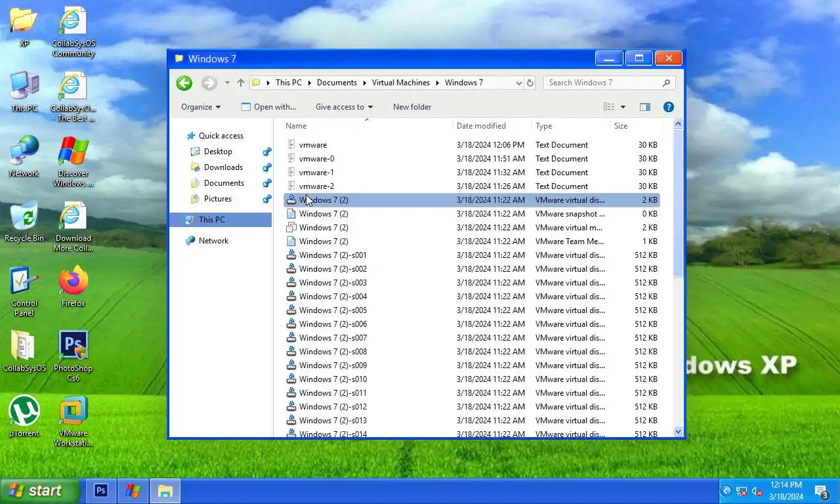Sort by Date modified column
This screenshot has height=504, width=840.
click(x=492, y=126)
